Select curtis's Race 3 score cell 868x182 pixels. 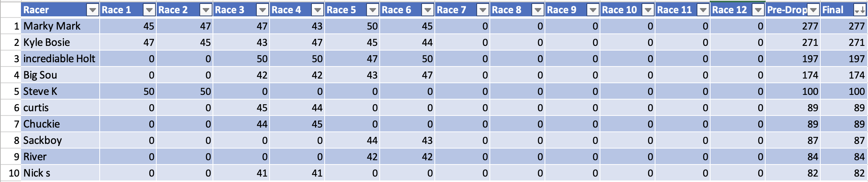pos(241,108)
